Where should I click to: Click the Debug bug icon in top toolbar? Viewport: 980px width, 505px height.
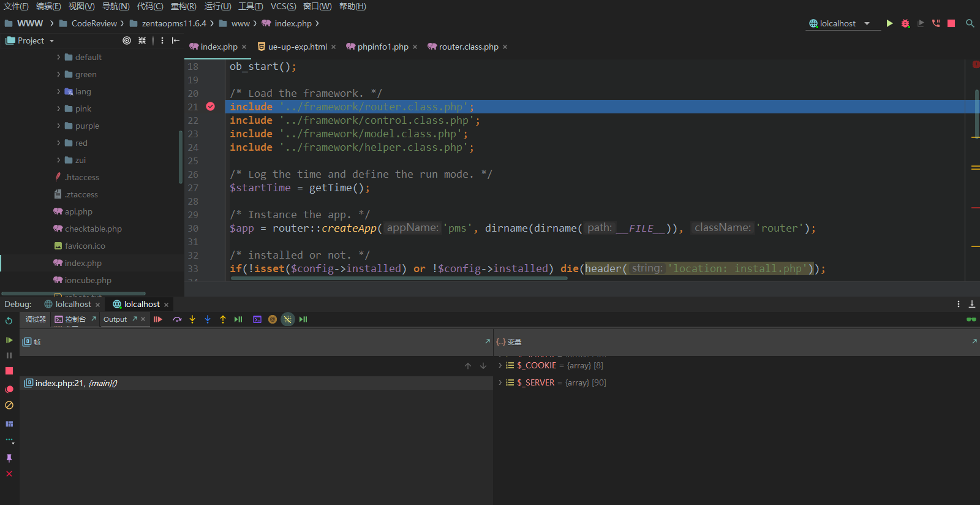coord(905,23)
